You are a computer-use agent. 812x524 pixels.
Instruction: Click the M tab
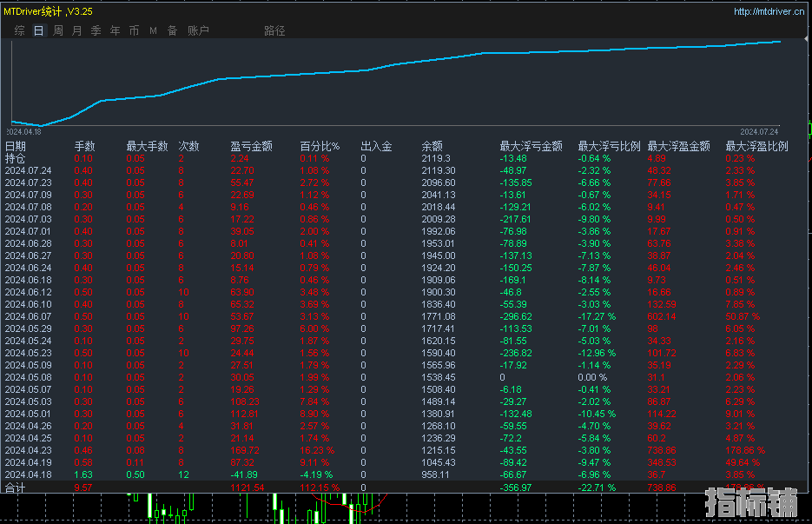(x=153, y=30)
